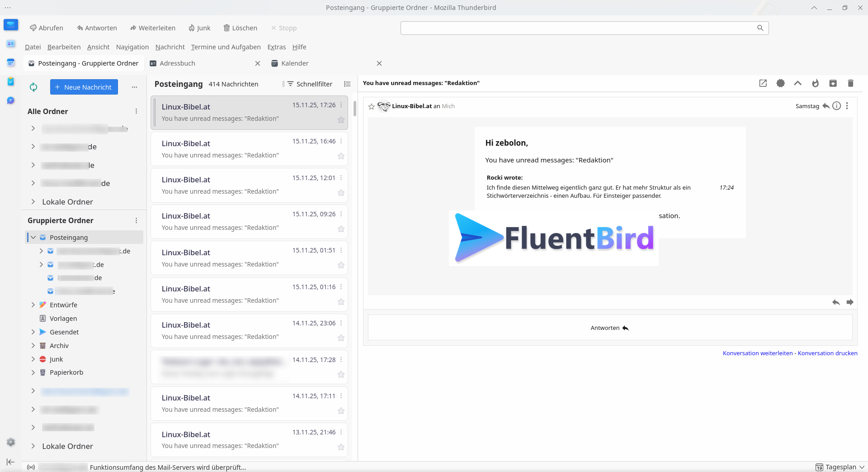
Task: Star the message from 15.11.25, 16:46
Action: [341, 156]
